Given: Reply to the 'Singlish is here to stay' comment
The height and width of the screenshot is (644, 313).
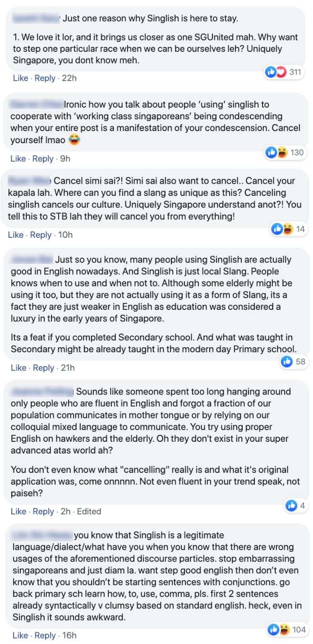Looking at the screenshot, I should coord(45,78).
